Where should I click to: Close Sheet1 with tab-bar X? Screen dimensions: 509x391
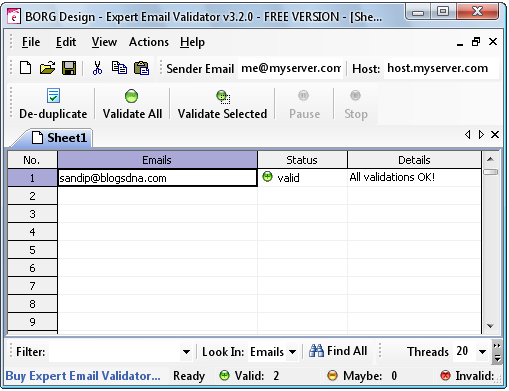(x=495, y=134)
